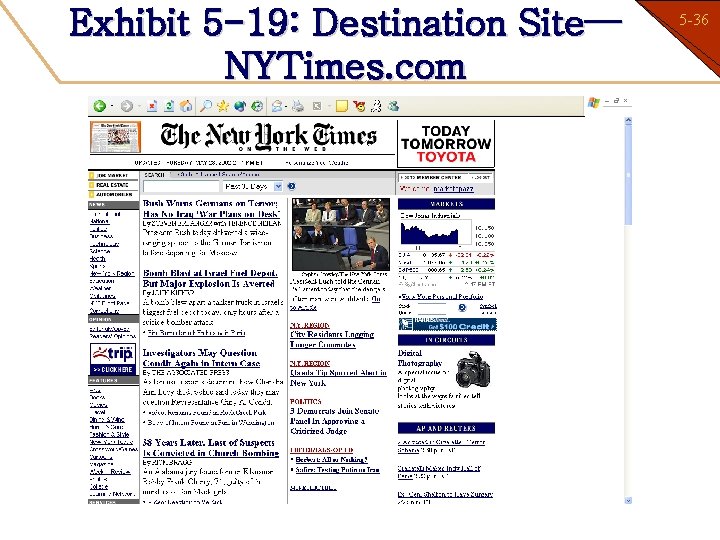Screen dimensions: 720x540
Task: Open 38 Years Later church bombing headline
Action: coord(211,448)
